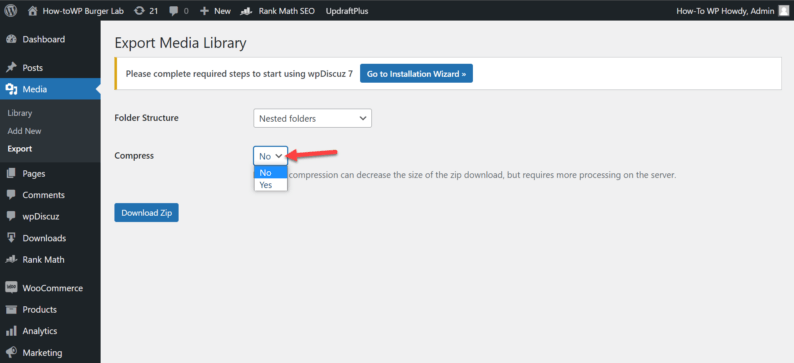Select the Export submenu item
This screenshot has height=363, width=794.
20,149
